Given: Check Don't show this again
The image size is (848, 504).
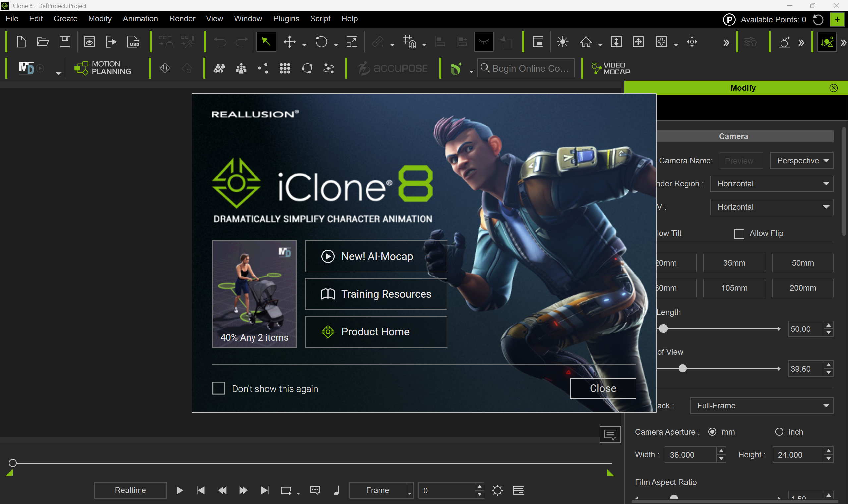Looking at the screenshot, I should point(218,388).
